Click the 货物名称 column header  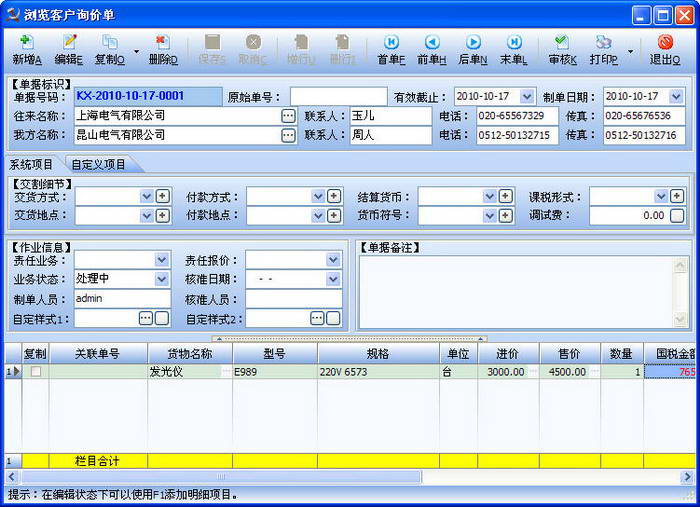(190, 354)
